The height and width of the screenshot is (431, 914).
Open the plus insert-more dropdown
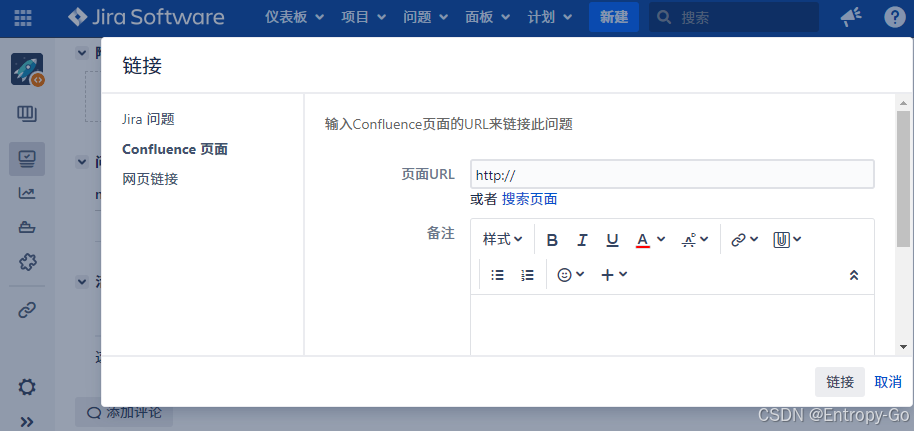pyautogui.click(x=614, y=275)
